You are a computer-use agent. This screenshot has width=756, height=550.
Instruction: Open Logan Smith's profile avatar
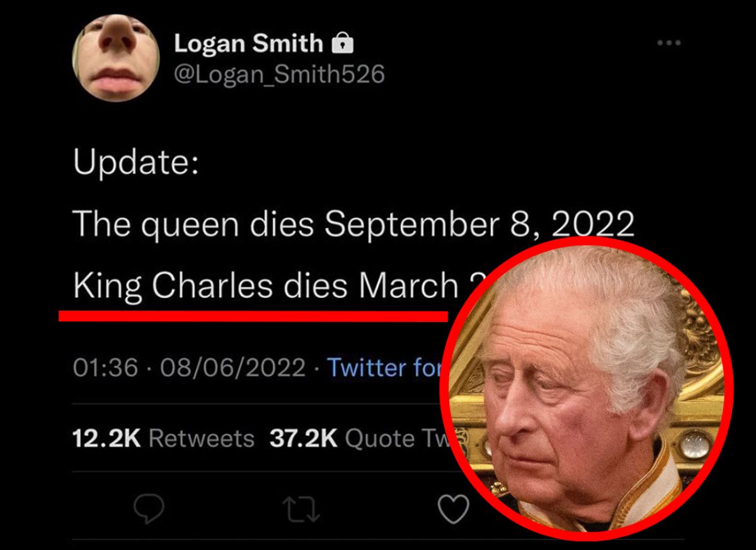click(x=116, y=58)
